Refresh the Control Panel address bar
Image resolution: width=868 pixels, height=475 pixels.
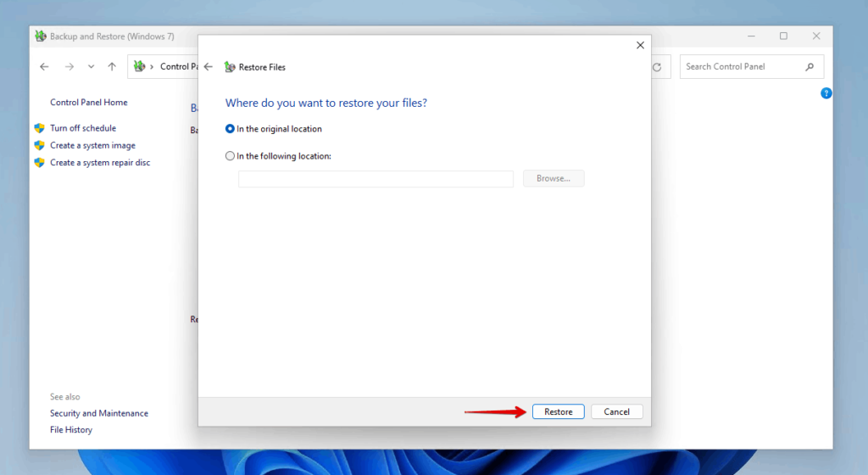tap(657, 67)
